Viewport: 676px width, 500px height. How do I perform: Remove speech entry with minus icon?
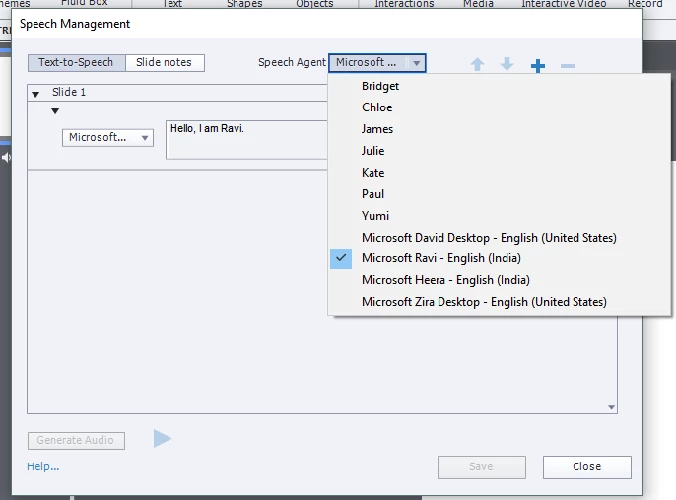pyautogui.click(x=568, y=66)
